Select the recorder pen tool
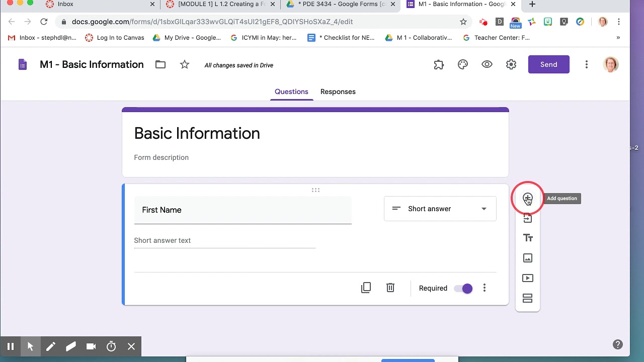The height and width of the screenshot is (362, 644). 51,346
